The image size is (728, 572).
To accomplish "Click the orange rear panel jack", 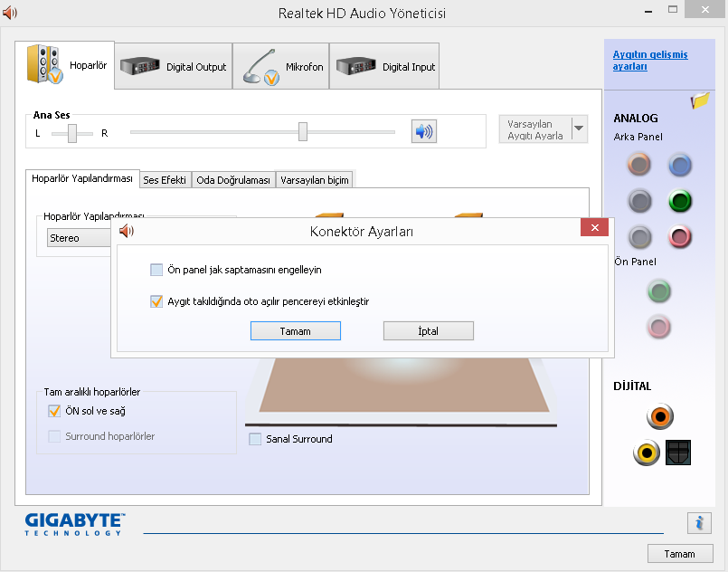I will point(638,165).
